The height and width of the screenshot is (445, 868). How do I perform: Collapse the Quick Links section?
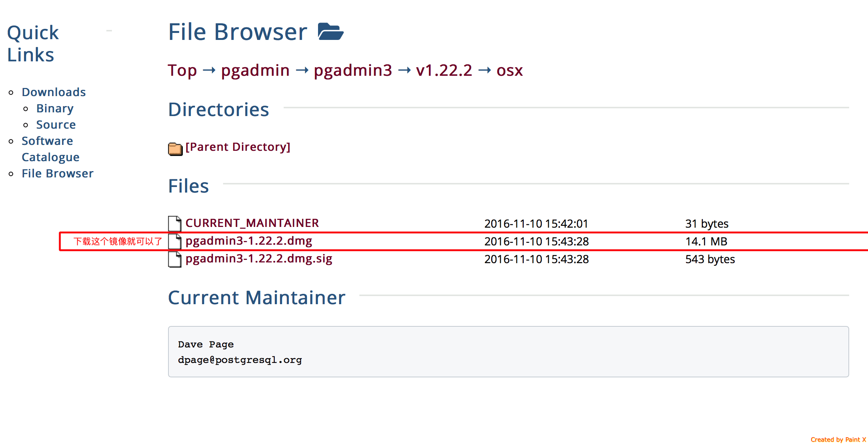(x=109, y=31)
